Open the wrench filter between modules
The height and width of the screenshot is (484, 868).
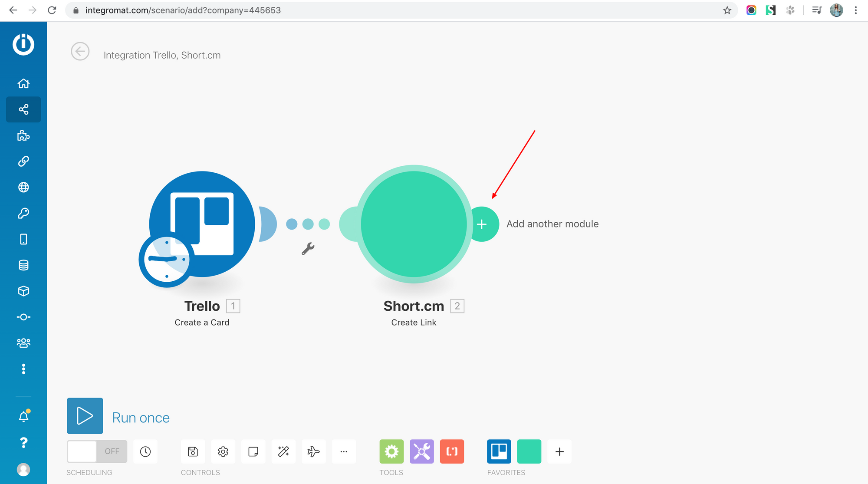click(308, 248)
